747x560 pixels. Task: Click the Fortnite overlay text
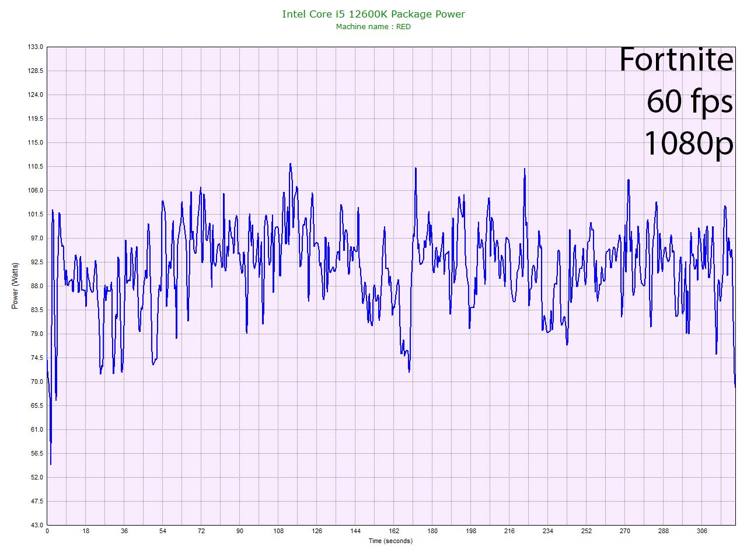pyautogui.click(x=675, y=60)
